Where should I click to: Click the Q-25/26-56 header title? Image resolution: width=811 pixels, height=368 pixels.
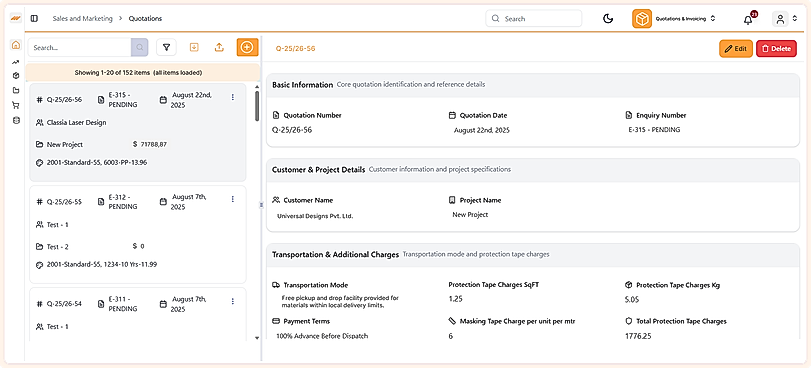tap(295, 49)
